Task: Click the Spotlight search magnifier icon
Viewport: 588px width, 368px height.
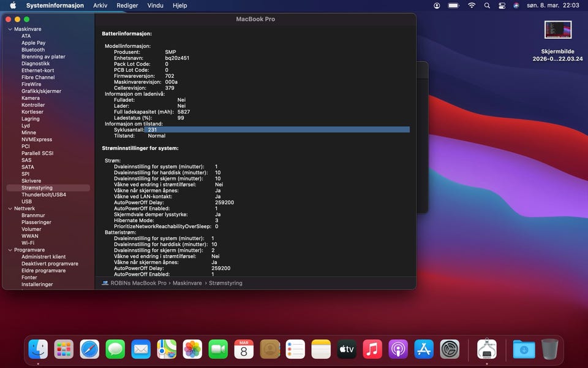Action: (x=487, y=5)
